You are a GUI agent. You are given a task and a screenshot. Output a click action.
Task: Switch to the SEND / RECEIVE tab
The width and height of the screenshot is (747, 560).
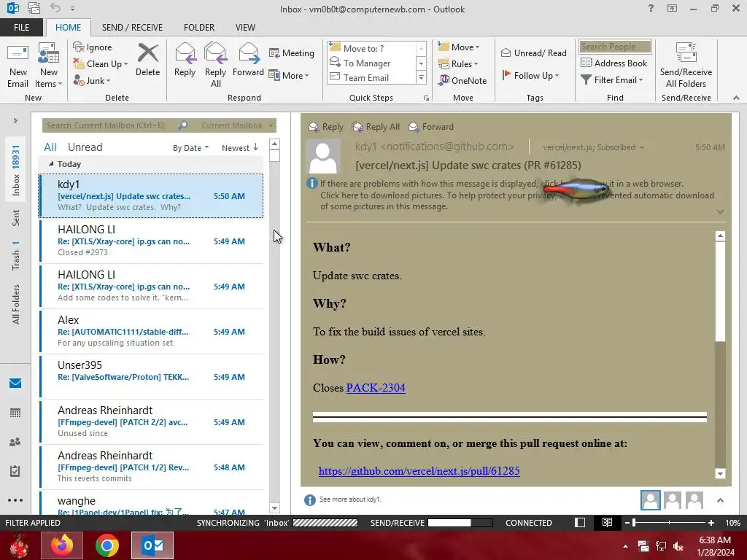point(133,28)
